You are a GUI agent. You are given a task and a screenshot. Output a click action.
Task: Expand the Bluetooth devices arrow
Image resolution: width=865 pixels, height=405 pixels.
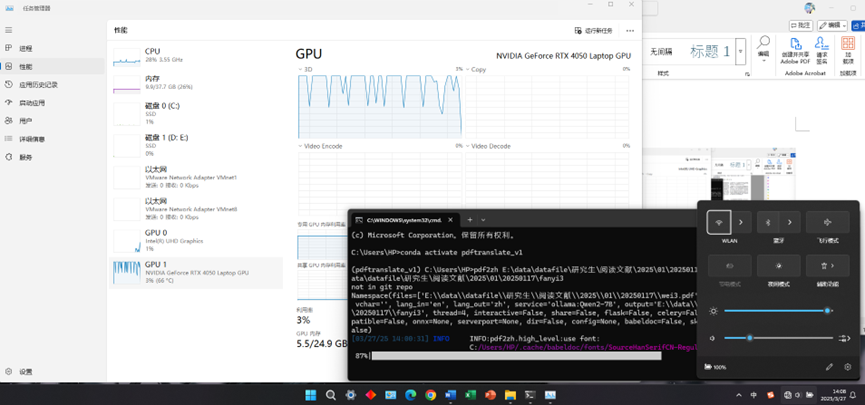tap(791, 222)
